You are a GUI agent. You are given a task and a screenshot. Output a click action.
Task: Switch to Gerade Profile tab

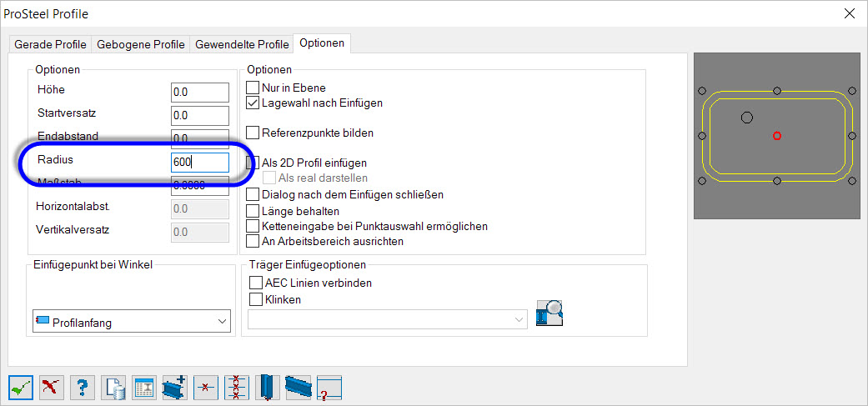(50, 44)
